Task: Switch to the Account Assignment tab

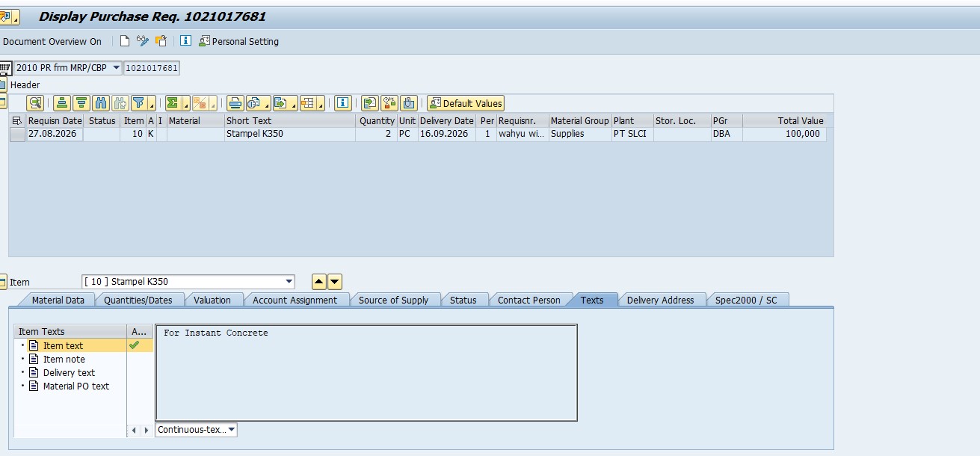Action: (x=295, y=300)
